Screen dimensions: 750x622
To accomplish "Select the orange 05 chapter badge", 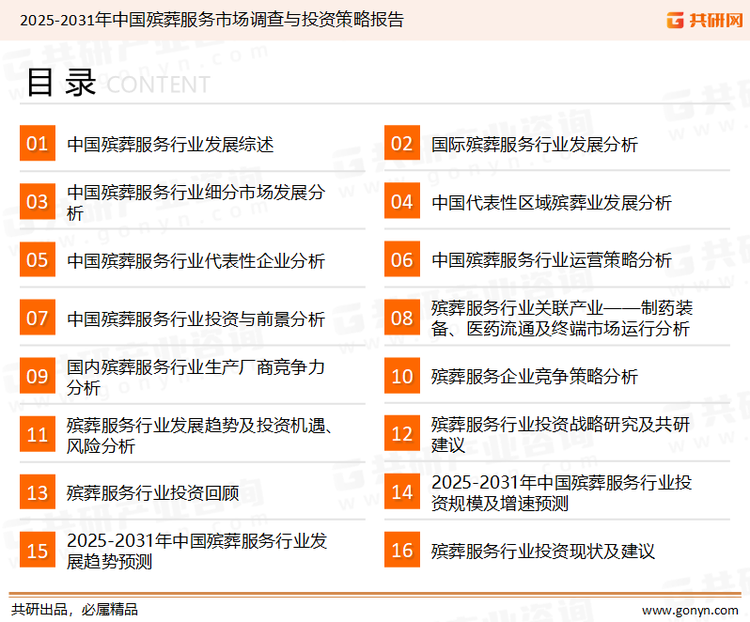I will point(37,260).
